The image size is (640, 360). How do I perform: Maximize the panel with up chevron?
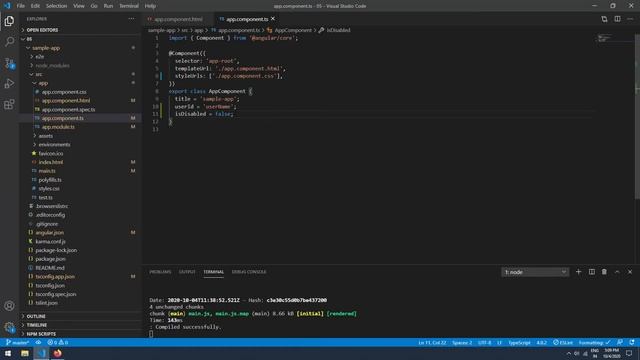click(617, 272)
